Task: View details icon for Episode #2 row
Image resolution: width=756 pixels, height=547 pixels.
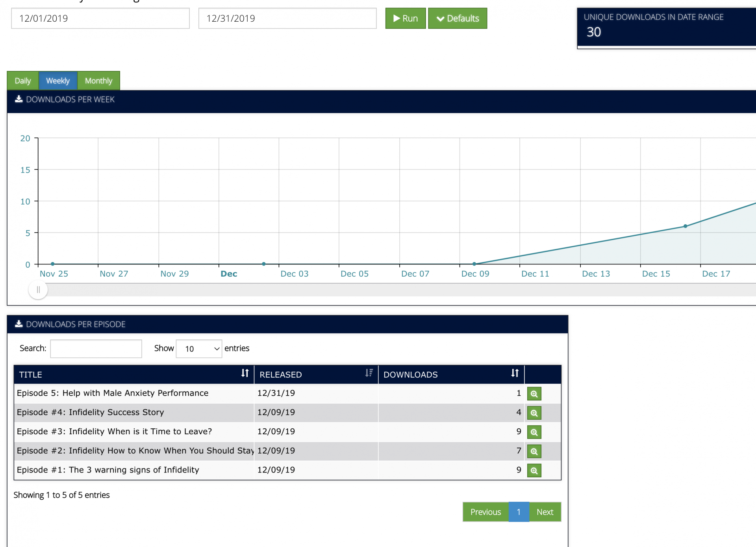Action: click(x=534, y=451)
